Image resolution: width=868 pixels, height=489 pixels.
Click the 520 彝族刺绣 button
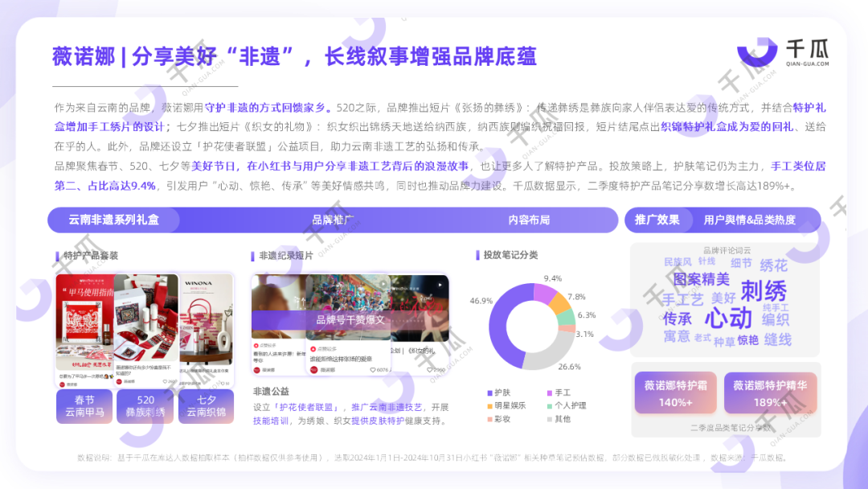(145, 406)
